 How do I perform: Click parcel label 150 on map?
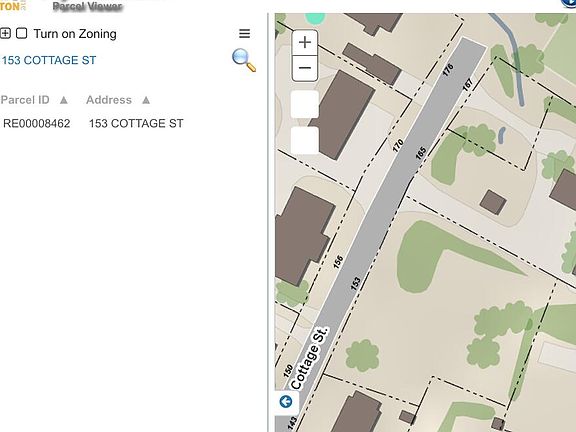pos(288,371)
